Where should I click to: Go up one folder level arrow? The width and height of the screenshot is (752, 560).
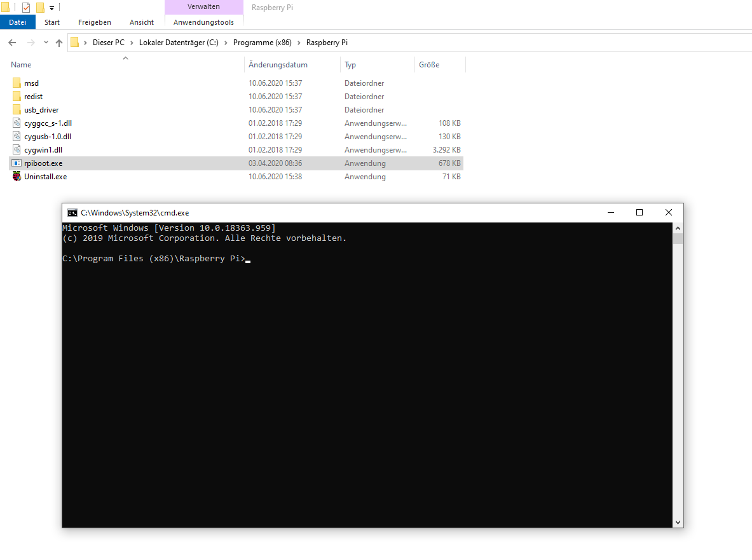click(59, 43)
